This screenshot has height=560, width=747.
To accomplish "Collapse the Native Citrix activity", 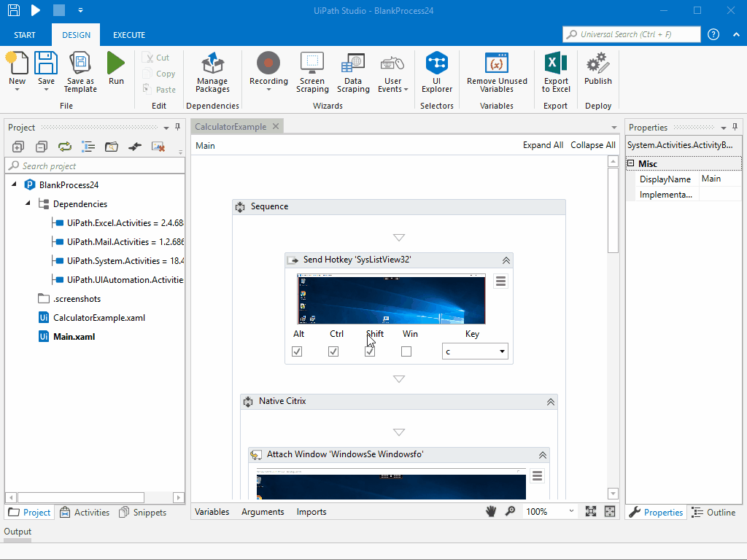I will pos(551,401).
